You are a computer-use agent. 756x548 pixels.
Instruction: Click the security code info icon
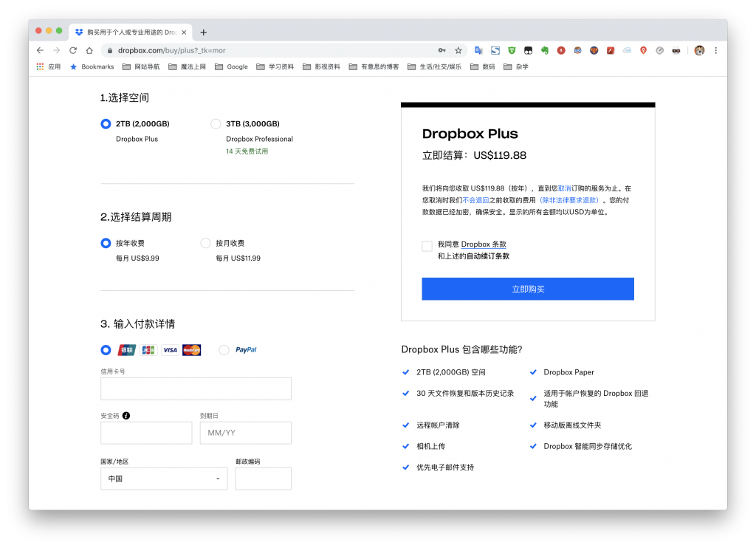tap(126, 416)
